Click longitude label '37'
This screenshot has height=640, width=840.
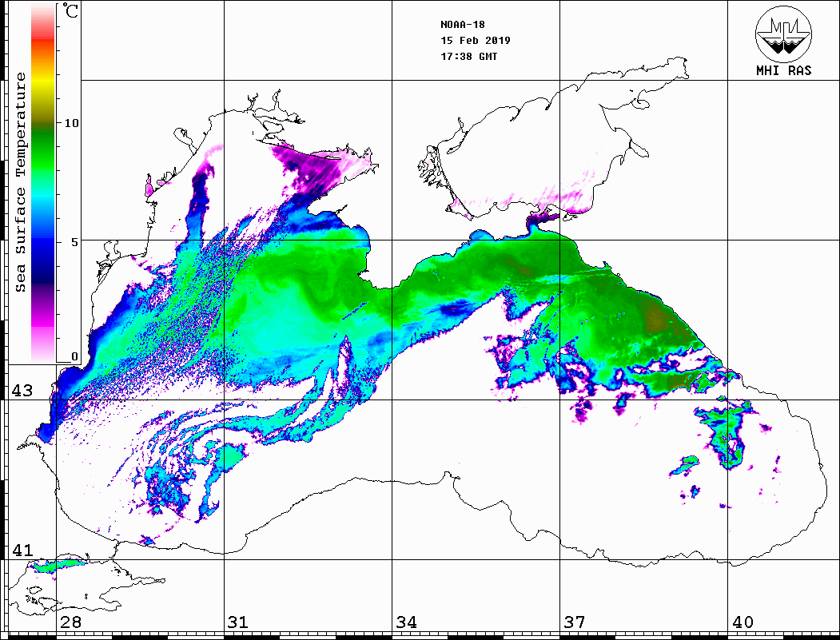(575, 622)
